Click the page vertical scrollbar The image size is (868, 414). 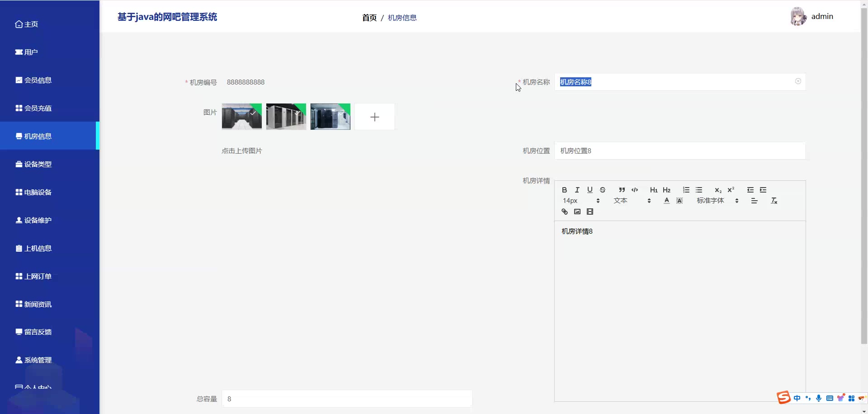coord(864,177)
